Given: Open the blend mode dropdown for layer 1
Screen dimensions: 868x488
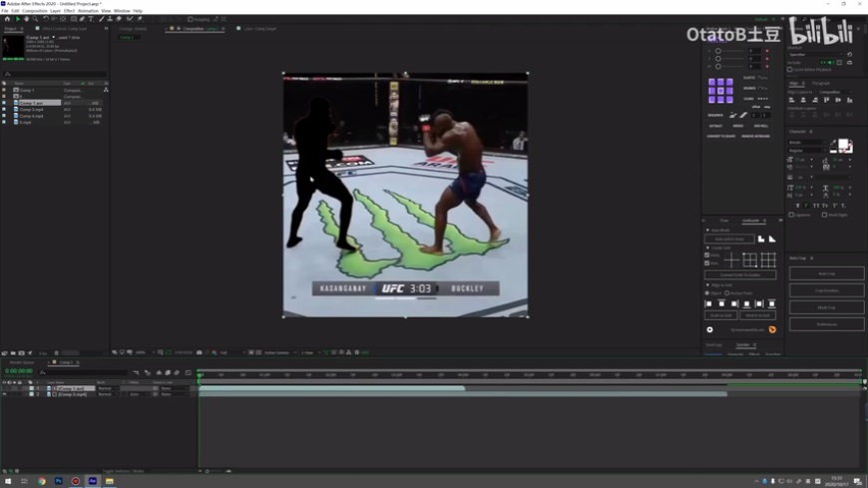Looking at the screenshot, I should (x=108, y=388).
